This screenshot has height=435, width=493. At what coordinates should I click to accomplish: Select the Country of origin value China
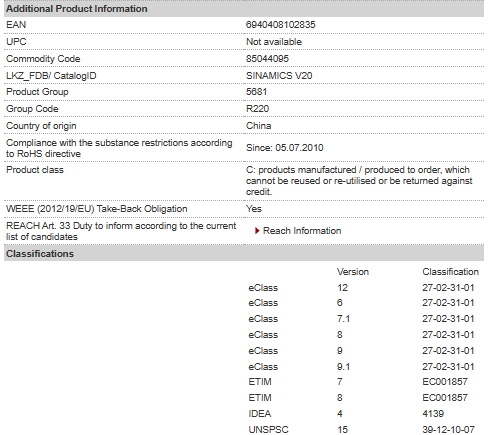tap(258, 126)
